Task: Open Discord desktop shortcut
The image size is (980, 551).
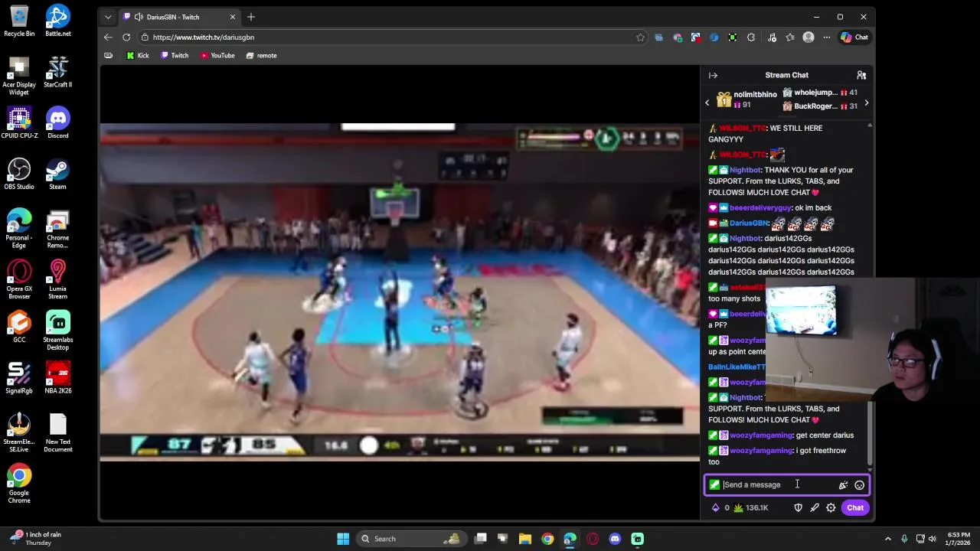Action: pyautogui.click(x=57, y=122)
